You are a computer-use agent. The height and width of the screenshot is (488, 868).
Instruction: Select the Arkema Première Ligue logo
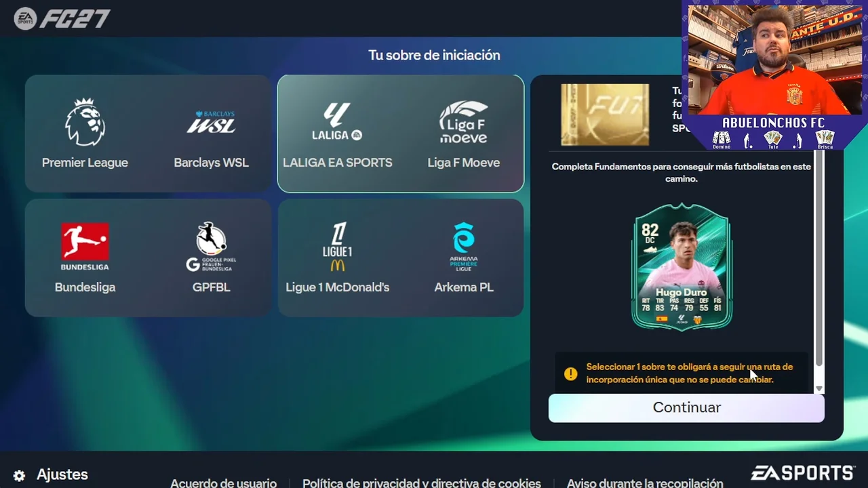(x=464, y=247)
